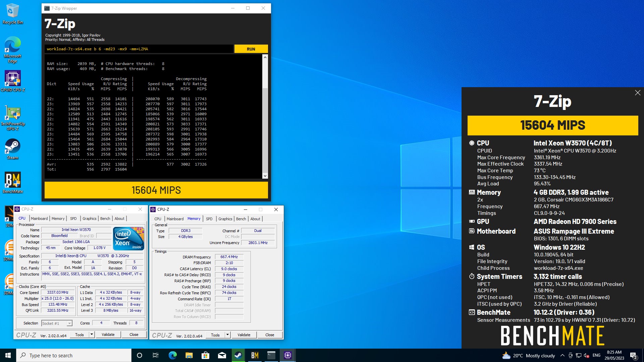Screen dimensions: 644x362
Task: Open Graphics tab in right CPU-Z window
Action: point(225,219)
